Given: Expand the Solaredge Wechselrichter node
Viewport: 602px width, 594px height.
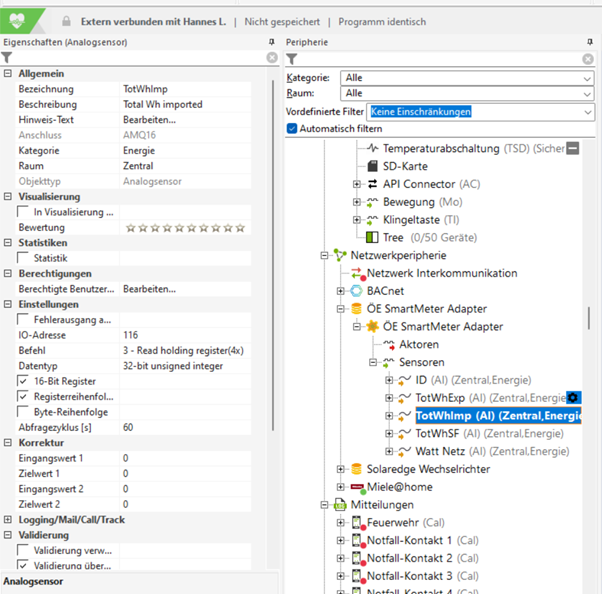Looking at the screenshot, I should click(340, 469).
